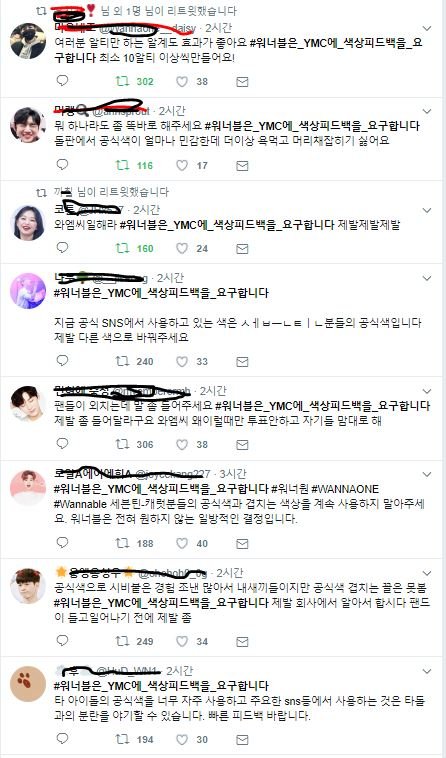446x758 pixels.
Task: Like the tweet with 33 likes
Action: pos(182,362)
